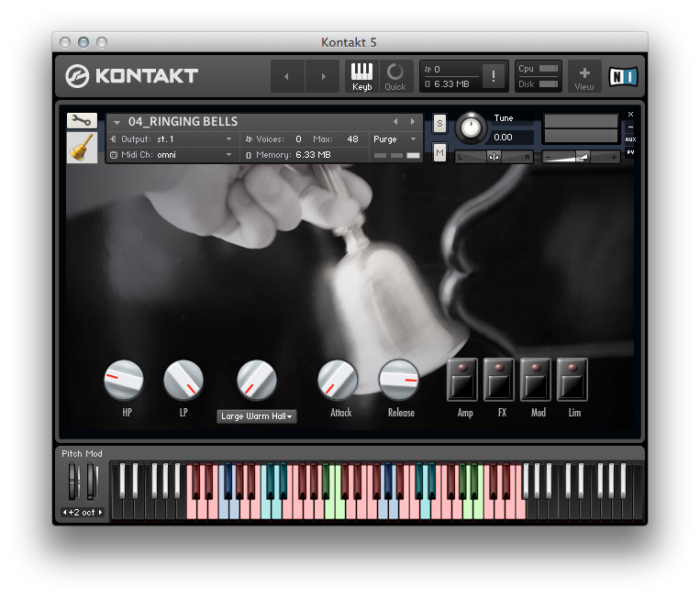Click the Tune value 0.00 field

tap(512, 137)
